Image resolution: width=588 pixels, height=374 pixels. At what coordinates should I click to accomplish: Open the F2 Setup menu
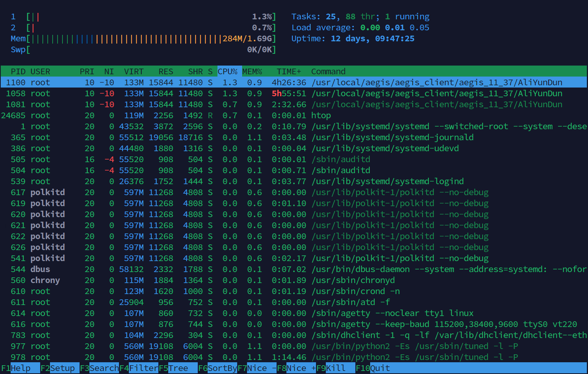60,368
